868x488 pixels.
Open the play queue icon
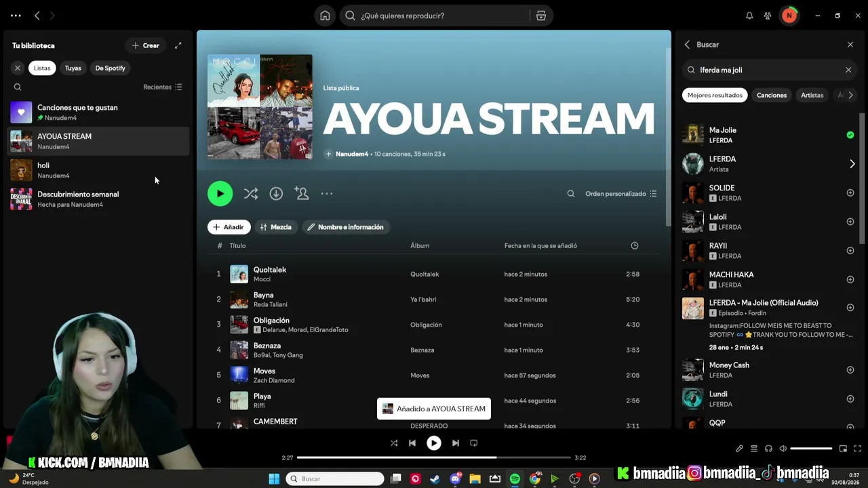754,449
